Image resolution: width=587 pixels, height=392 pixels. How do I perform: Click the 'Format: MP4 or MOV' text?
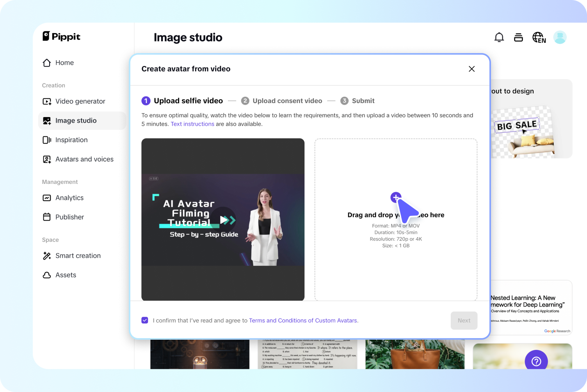pos(396,226)
